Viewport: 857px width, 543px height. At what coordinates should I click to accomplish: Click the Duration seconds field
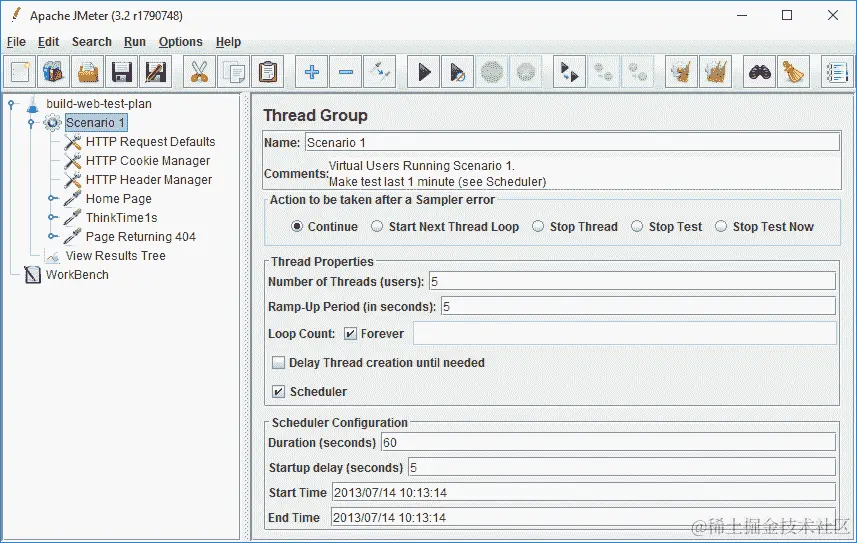pyautogui.click(x=608, y=442)
